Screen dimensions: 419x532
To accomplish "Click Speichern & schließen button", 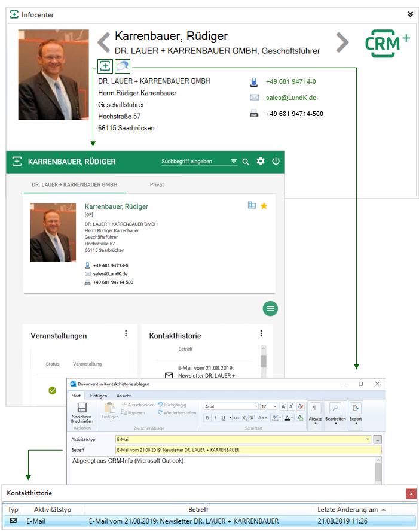I will (82, 413).
